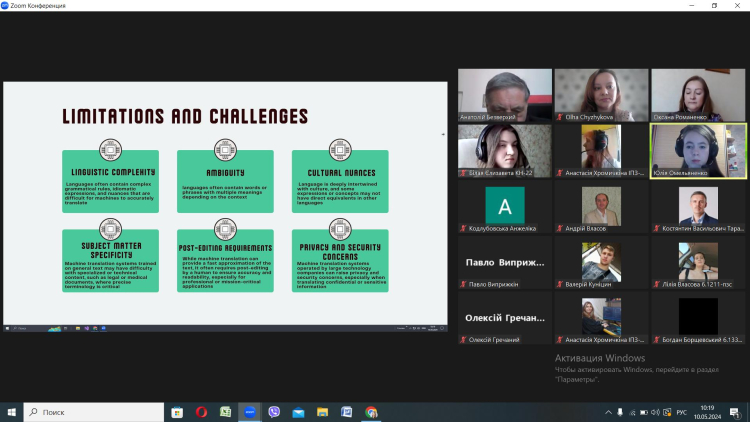Select Анатолій Безверхий's video tile
Image resolution: width=750 pixels, height=422 pixels.
pos(504,94)
